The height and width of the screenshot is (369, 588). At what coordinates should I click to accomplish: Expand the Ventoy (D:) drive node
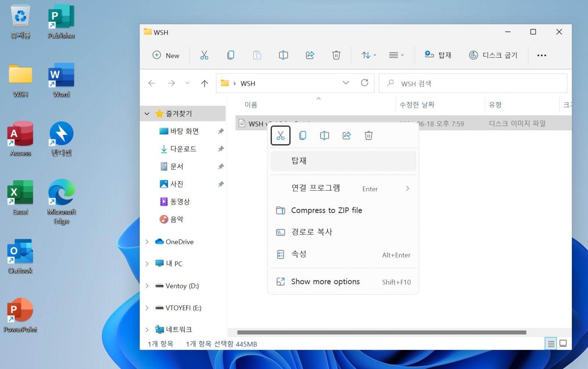147,286
